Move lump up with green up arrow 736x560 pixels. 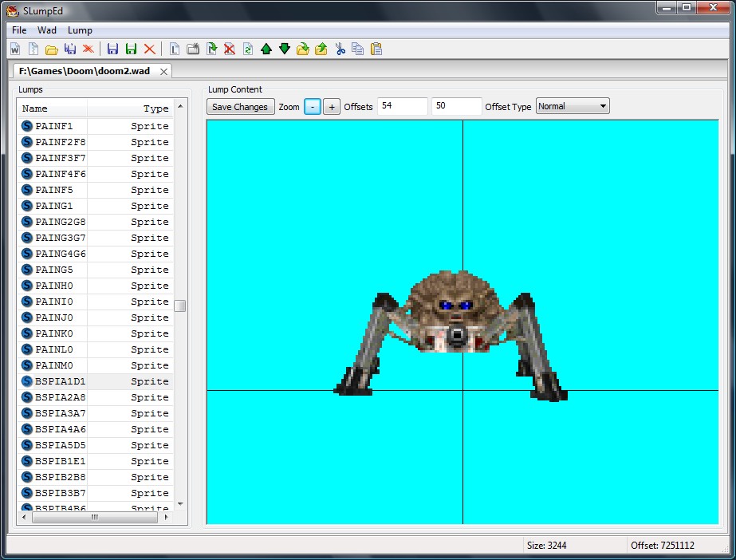coord(266,49)
